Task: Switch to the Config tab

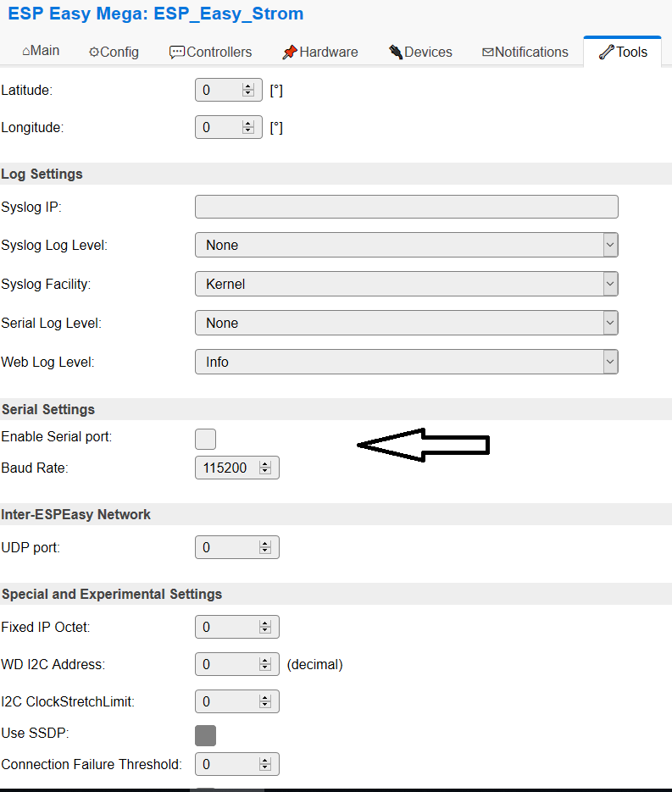Action: 114,52
